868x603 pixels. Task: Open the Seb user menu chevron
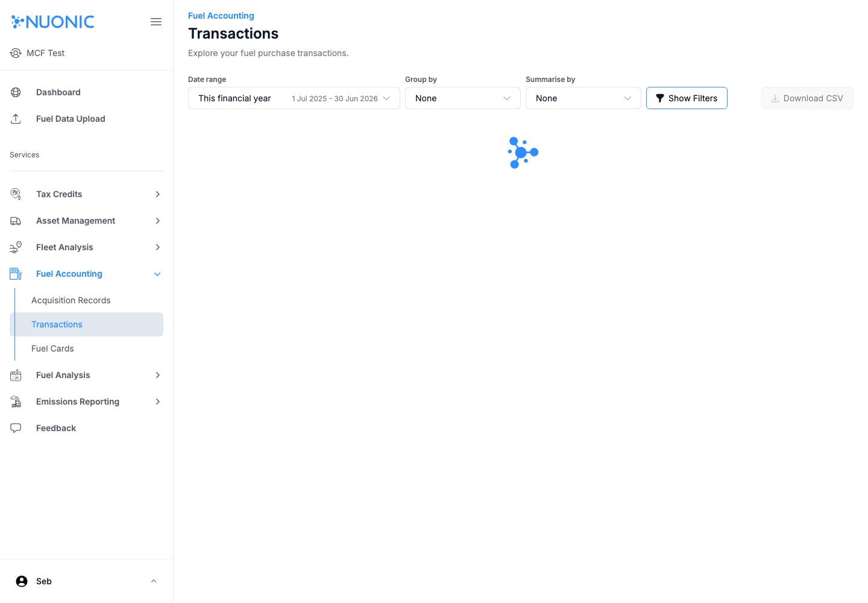pos(154,581)
